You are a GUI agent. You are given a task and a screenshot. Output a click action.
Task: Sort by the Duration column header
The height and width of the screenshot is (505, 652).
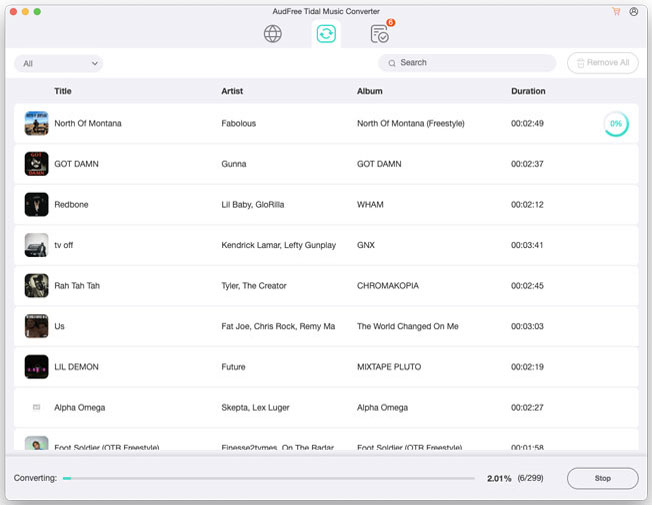(x=528, y=91)
